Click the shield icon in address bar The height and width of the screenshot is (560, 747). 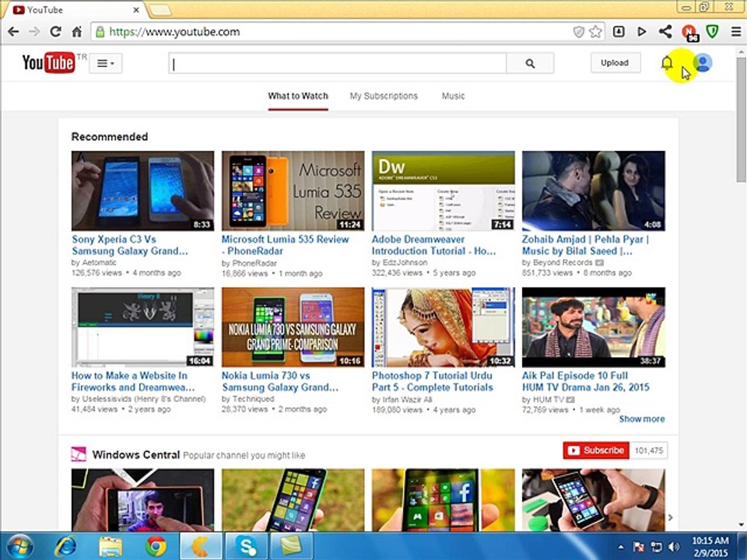pos(578,32)
